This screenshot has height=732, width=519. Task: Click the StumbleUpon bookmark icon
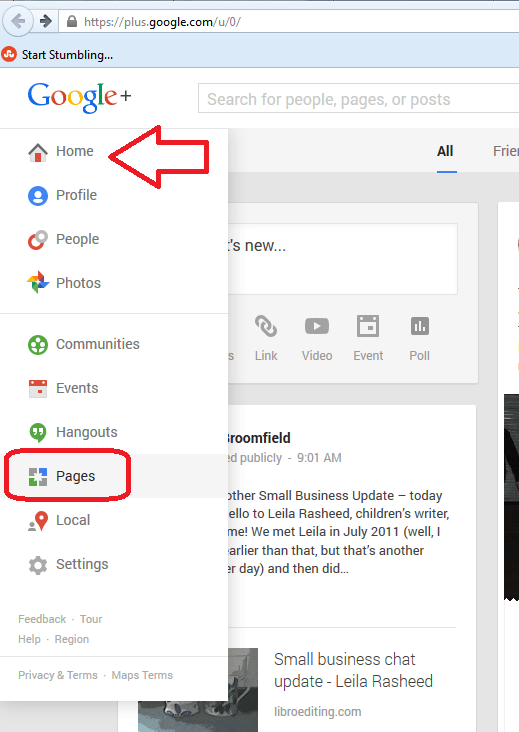8,54
